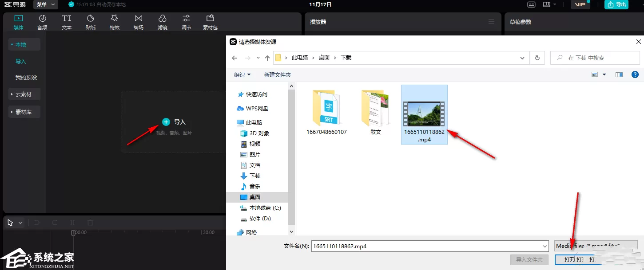Click the blue plus 导入 import icon
The image size is (644, 270).
click(166, 122)
